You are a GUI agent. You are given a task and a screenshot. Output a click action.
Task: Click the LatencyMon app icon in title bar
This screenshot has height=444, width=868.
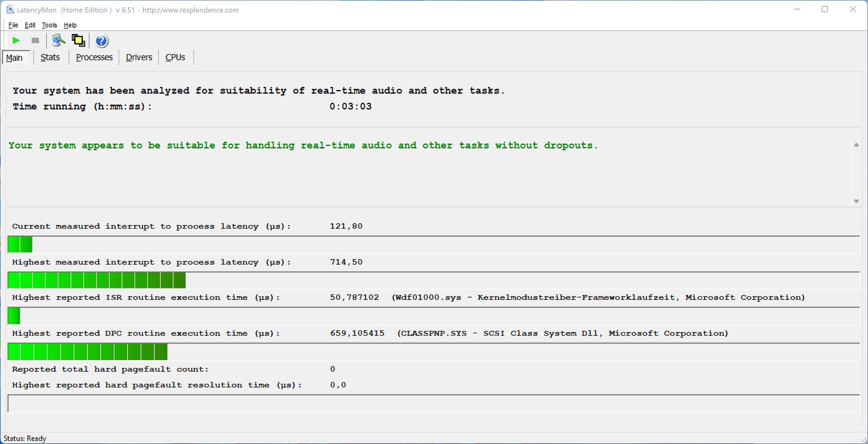[x=10, y=9]
